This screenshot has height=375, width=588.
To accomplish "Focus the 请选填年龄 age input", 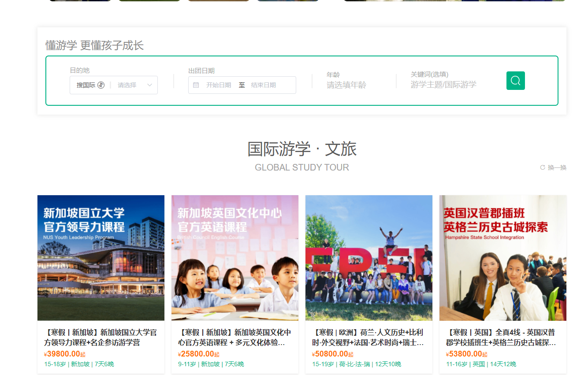I will click(346, 85).
